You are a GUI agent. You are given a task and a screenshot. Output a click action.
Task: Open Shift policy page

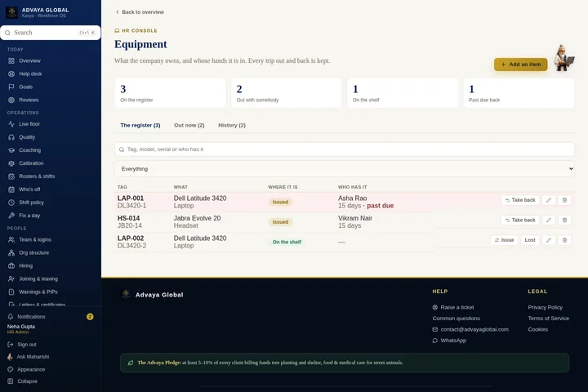[31, 203]
